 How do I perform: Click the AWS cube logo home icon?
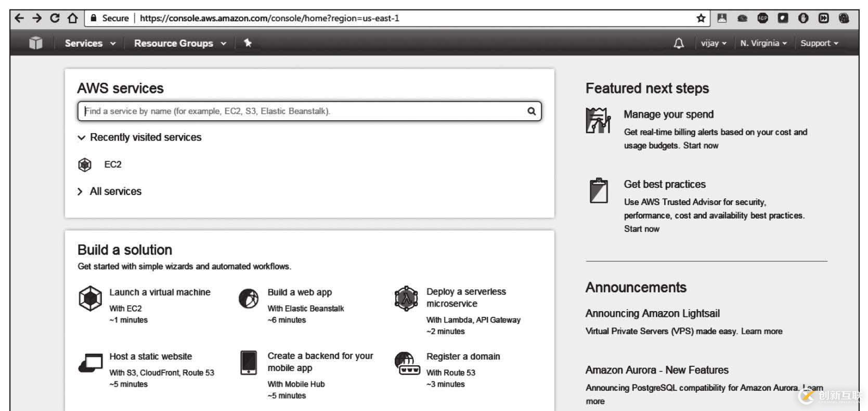pyautogui.click(x=35, y=43)
